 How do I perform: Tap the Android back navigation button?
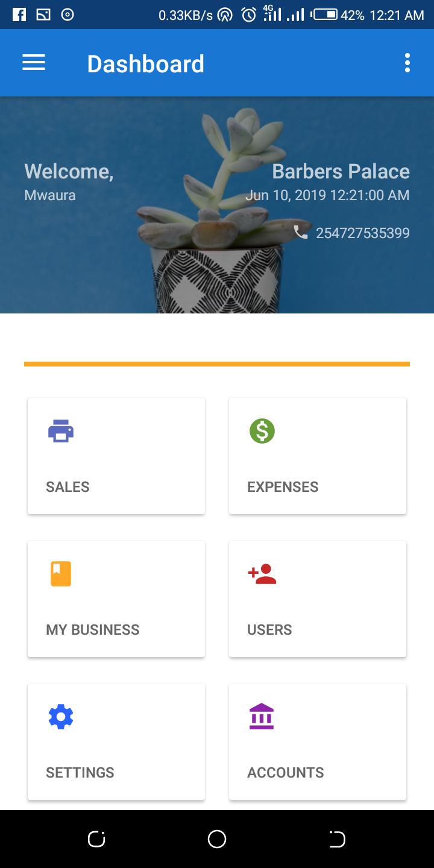click(x=337, y=839)
